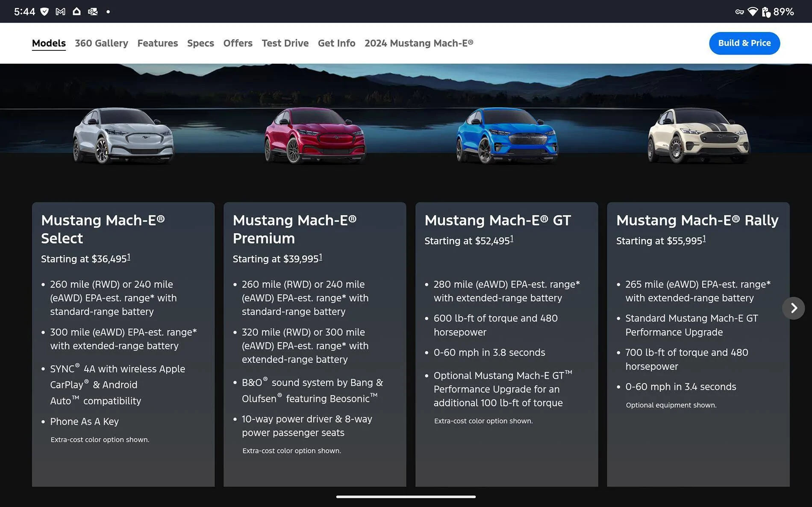
Task: Click the 'Phone As A Key' feature text
Action: click(84, 422)
